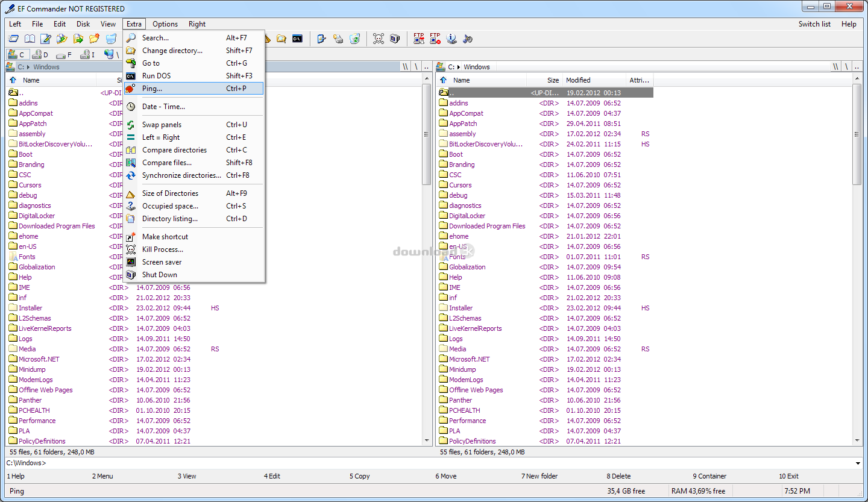Click the DOS console toolbar icon
This screenshot has height=502, width=868.
[297, 39]
